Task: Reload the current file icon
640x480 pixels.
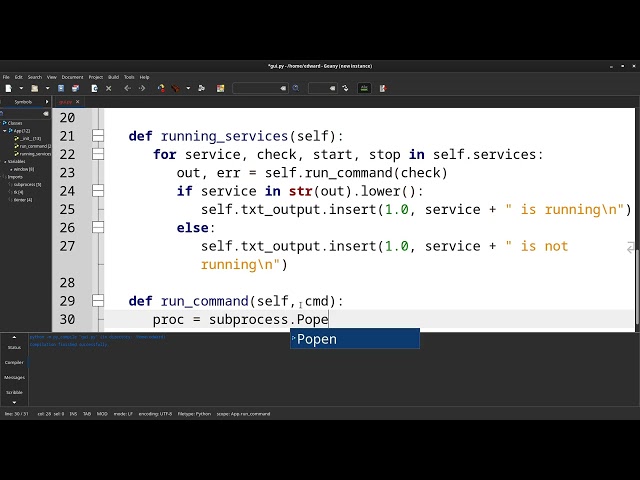Action: (x=94, y=88)
